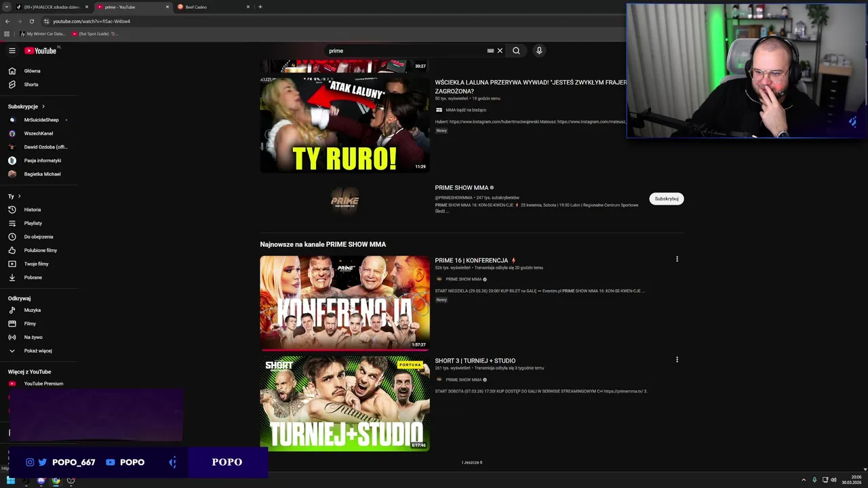Open the YouTube hamburger guide menu
The width and height of the screenshot is (868, 488).
tap(12, 51)
